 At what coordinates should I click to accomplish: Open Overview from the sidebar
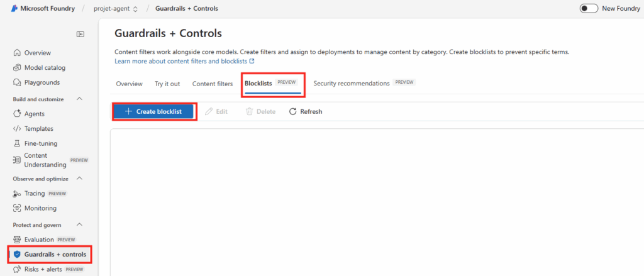point(37,53)
